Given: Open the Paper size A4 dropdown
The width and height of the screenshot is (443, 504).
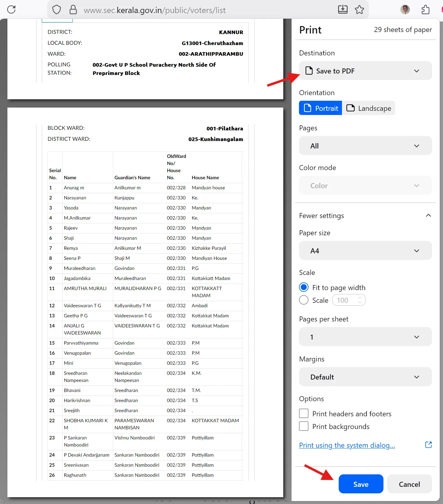Looking at the screenshot, I should tap(365, 251).
